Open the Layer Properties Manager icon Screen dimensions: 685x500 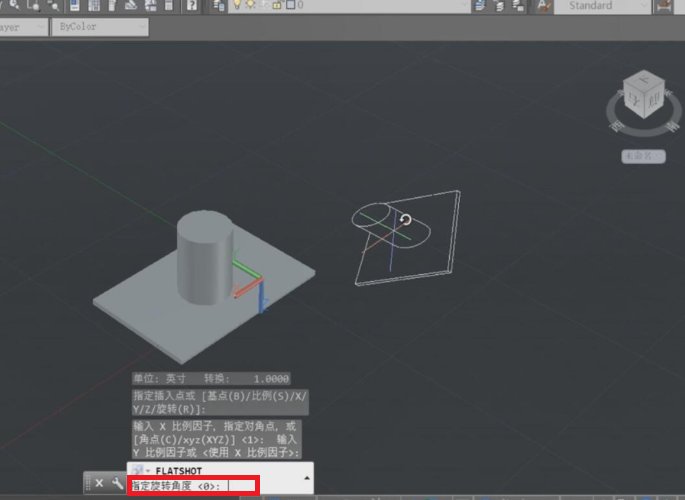[219, 6]
